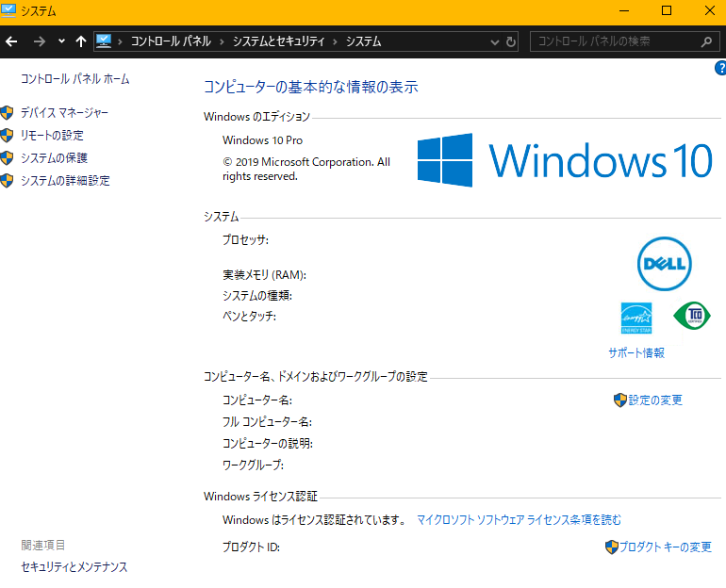Go forward with the right arrow
Viewport: 726px width, 588px height.
click(x=40, y=41)
